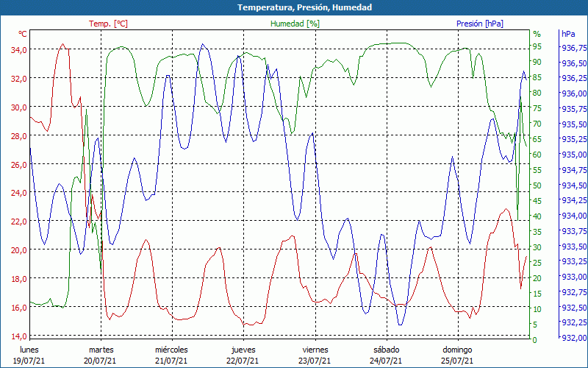Click the date '24/07/21'
The image size is (588, 368).
coord(385,361)
